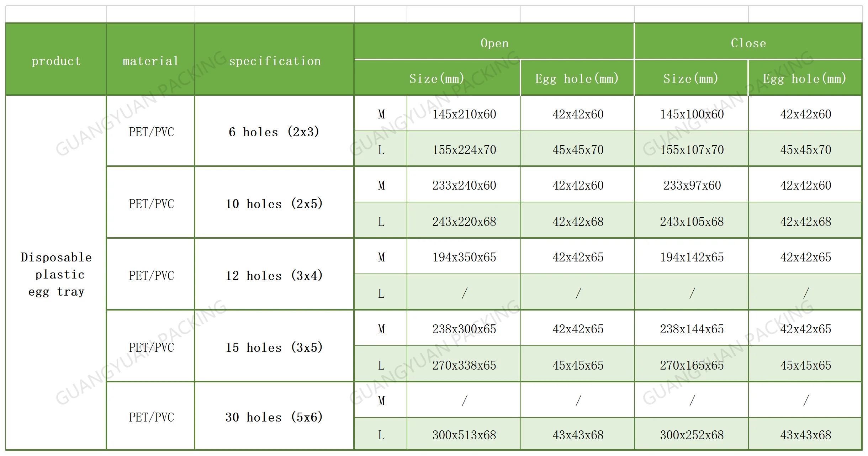Image resolution: width=868 pixels, height=456 pixels.
Task: Select the cell containing 145x210x60
Action: point(464,114)
